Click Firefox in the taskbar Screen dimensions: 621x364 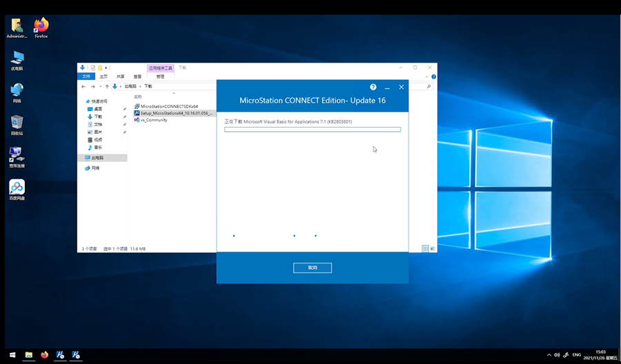44,355
